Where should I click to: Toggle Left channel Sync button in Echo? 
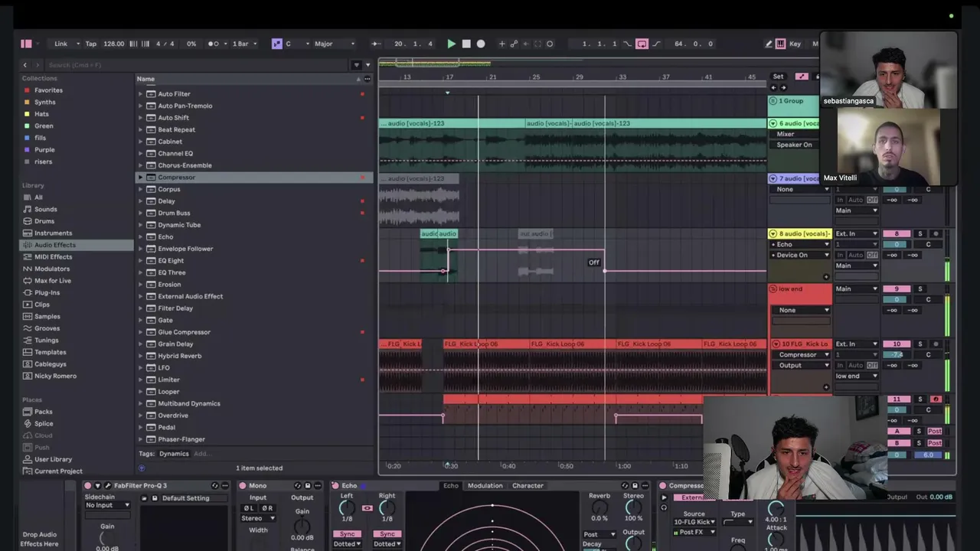(x=348, y=534)
